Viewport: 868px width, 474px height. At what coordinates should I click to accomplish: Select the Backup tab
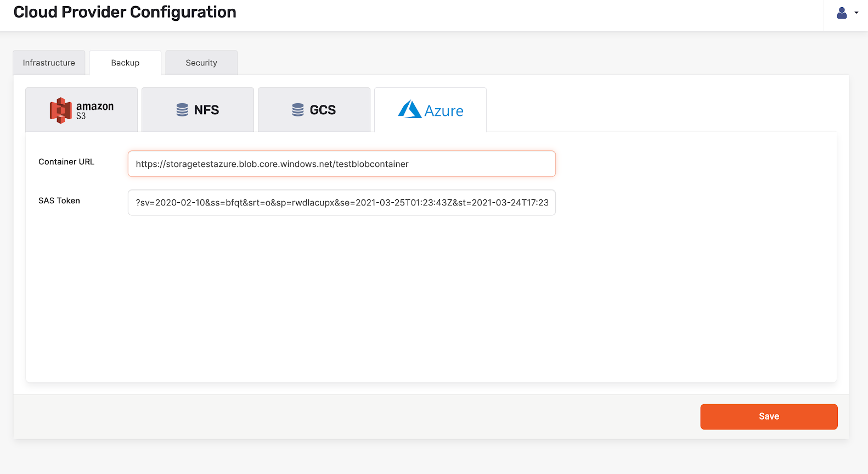pyautogui.click(x=125, y=63)
